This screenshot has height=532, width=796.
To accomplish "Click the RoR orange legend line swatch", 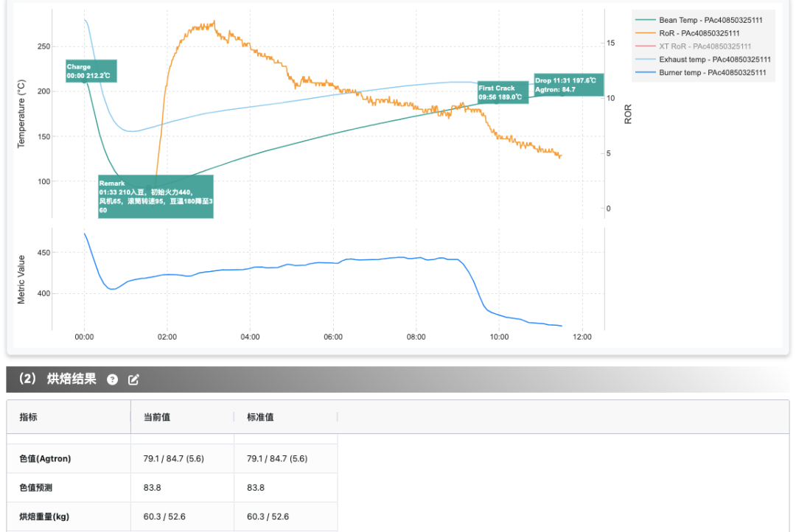I will click(645, 33).
